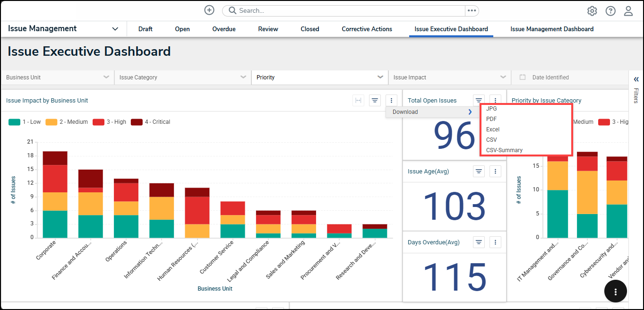Open more options on Issue Age card
This screenshot has width=644, height=310.
(495, 172)
